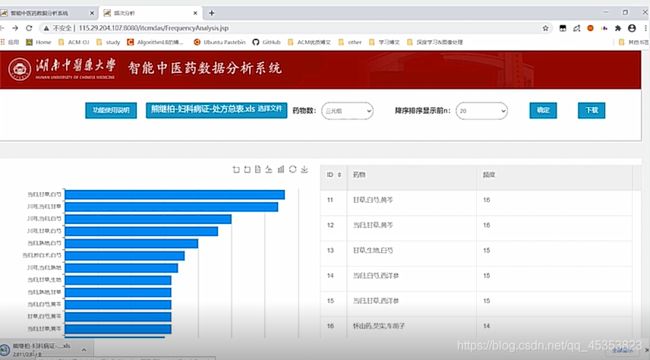Expand the downloaded xls file options chevron
The image size is (650, 360).
(x=84, y=350)
